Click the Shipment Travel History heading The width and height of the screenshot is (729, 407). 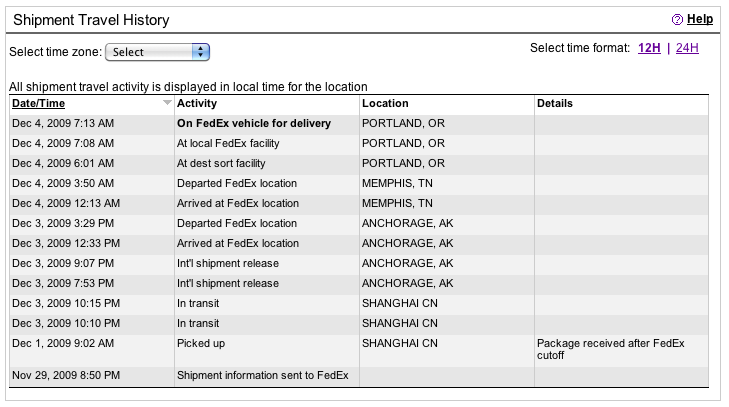pos(91,20)
